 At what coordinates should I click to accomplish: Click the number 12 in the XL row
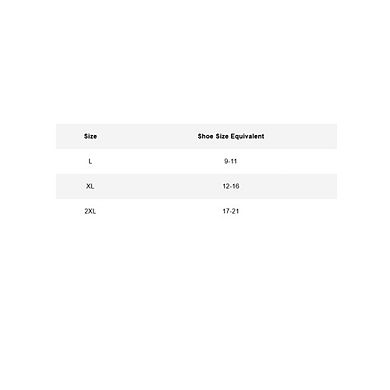pos(226,186)
